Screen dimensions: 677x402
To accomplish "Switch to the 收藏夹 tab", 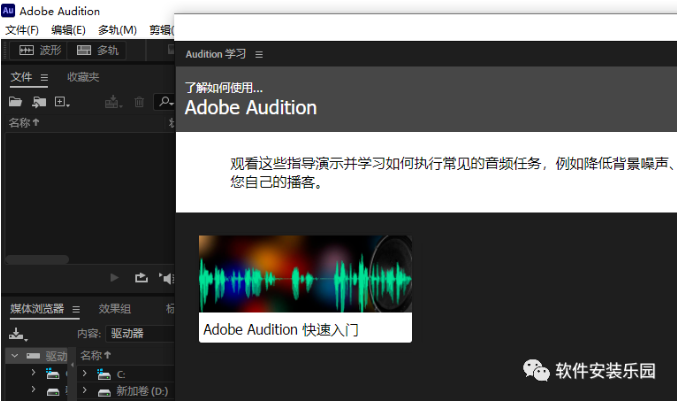I will click(83, 78).
